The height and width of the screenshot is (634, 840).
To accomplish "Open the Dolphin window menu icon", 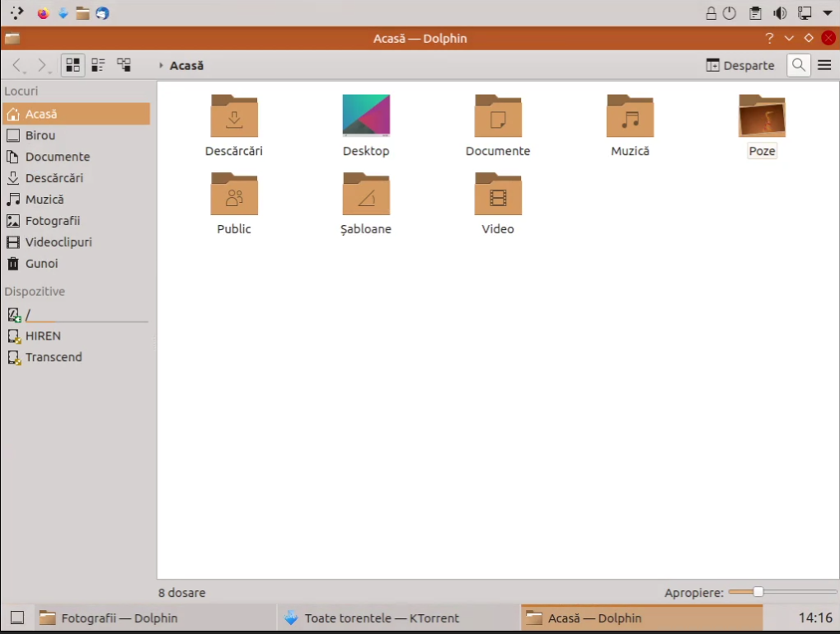I will coord(12,38).
